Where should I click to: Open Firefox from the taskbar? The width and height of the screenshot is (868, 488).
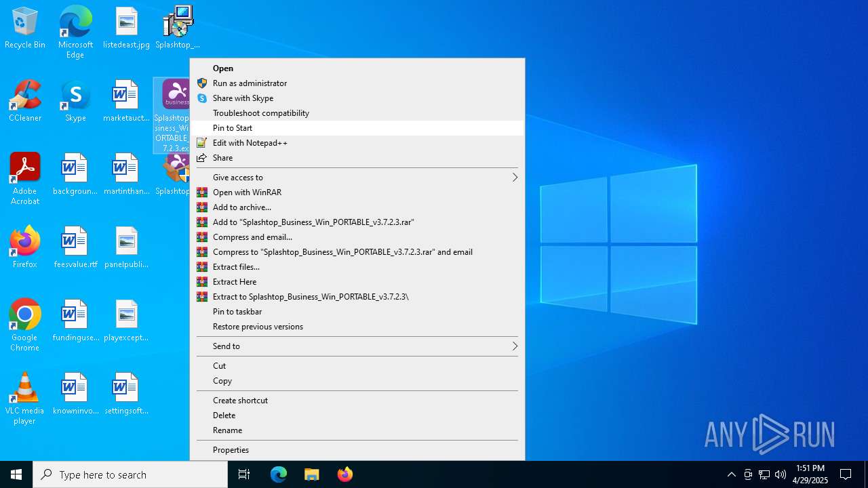pos(345,474)
